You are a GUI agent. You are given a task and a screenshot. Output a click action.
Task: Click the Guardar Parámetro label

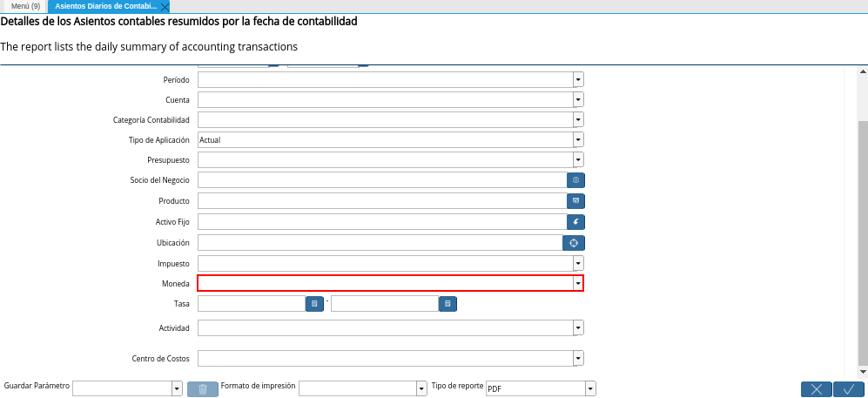[x=37, y=385]
